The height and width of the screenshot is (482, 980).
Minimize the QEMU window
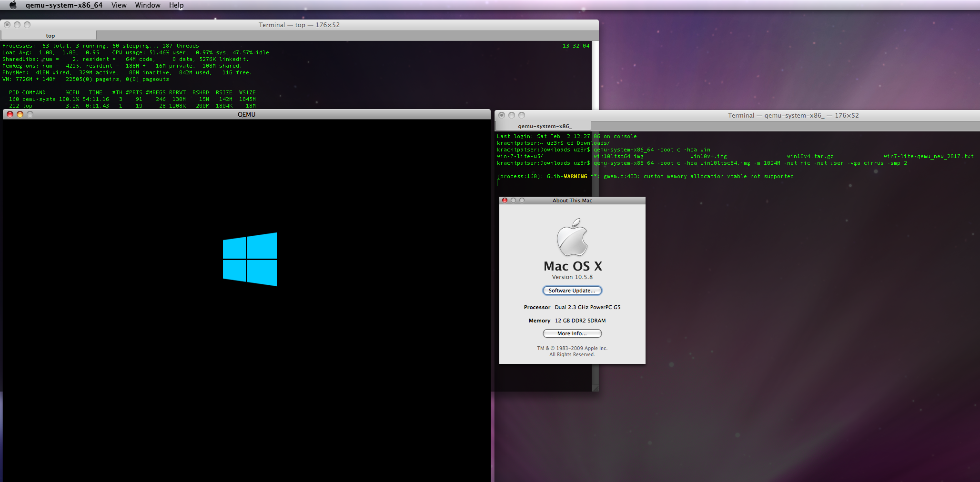point(20,114)
